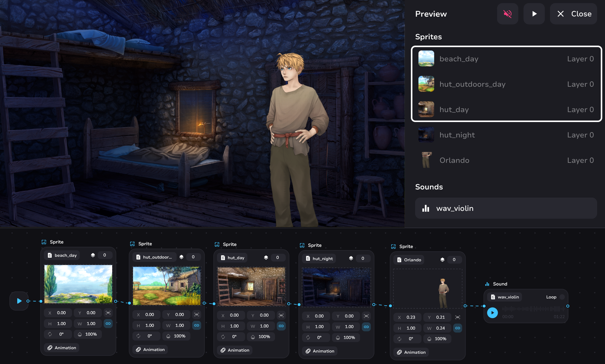605x364 pixels.
Task: Click fit-to-screen icon on hut_day node
Action: click(x=281, y=315)
